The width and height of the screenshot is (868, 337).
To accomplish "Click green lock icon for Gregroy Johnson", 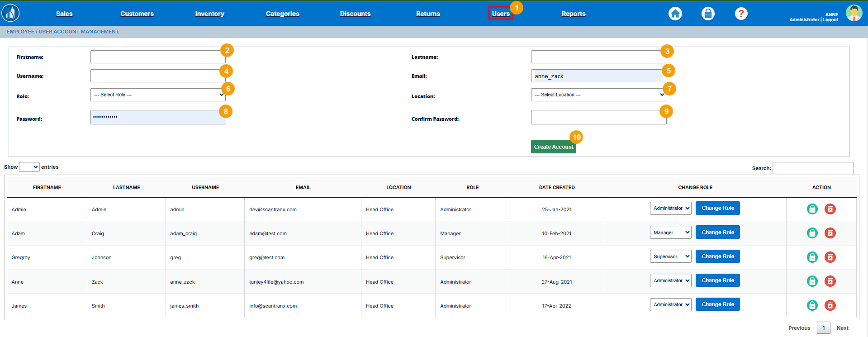I will click(812, 257).
